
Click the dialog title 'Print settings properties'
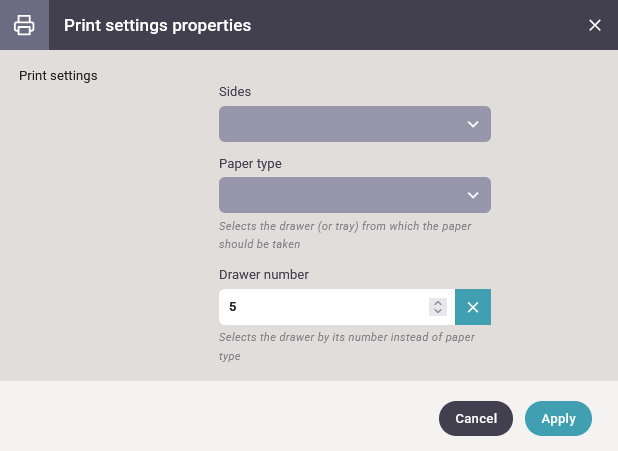pos(157,25)
